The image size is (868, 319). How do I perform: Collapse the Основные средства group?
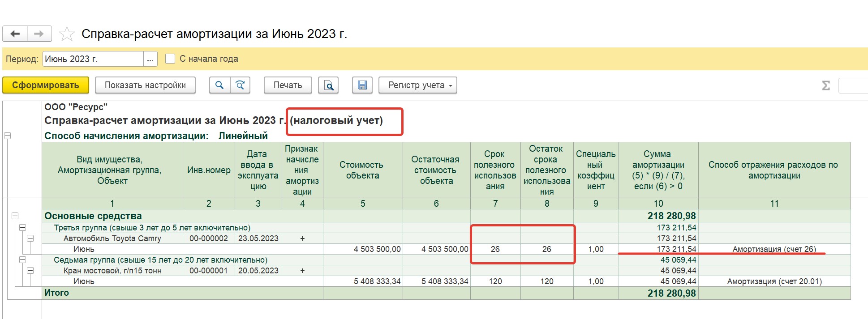click(x=15, y=216)
